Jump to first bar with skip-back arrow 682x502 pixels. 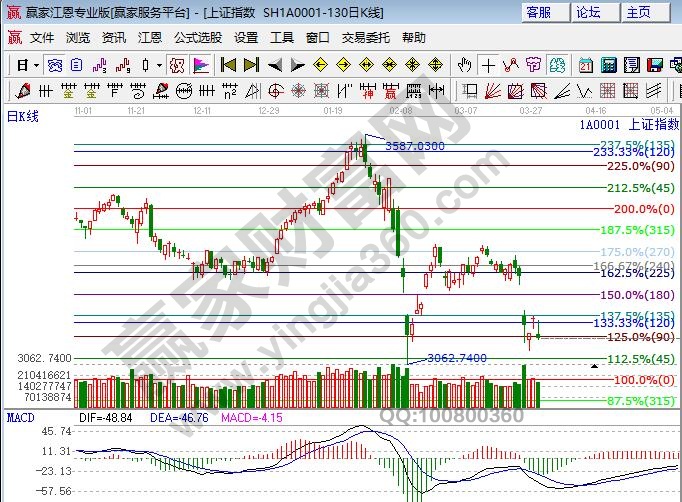(x=228, y=65)
